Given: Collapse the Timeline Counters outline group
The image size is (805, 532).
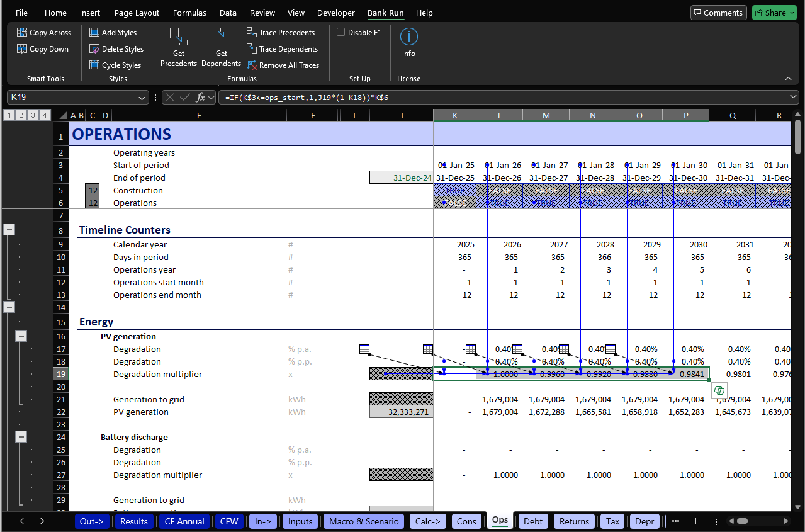Looking at the screenshot, I should (x=9, y=230).
